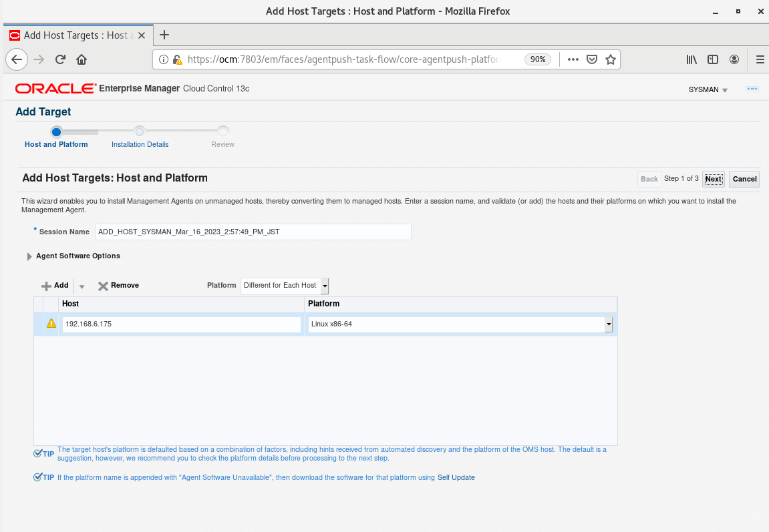This screenshot has width=769, height=532.
Task: Close the Add Host Targets tab
Action: pyautogui.click(x=141, y=35)
